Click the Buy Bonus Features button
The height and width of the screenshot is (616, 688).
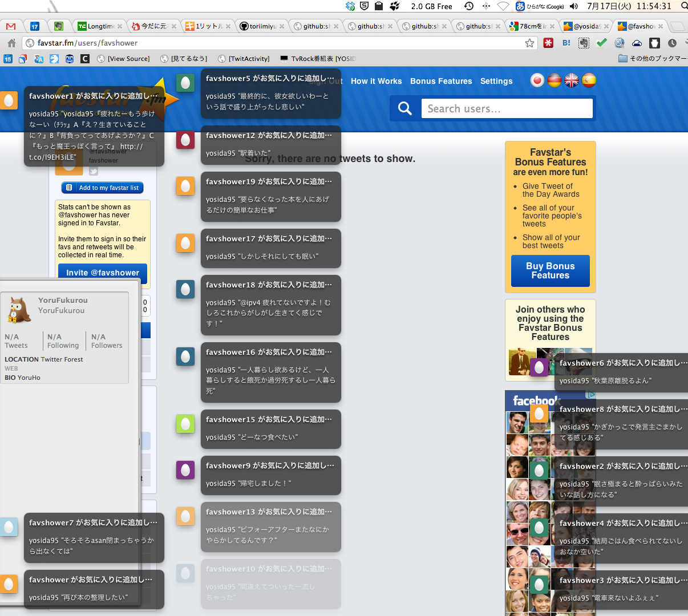[x=550, y=271]
